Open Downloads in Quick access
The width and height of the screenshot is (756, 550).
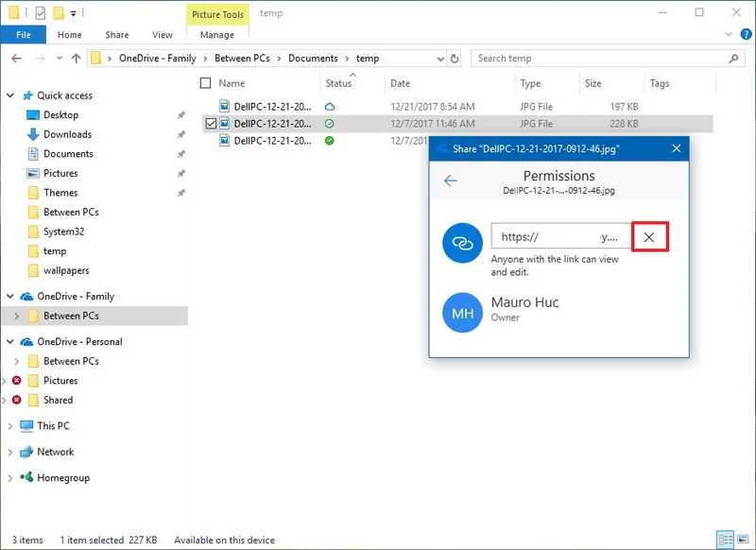tap(67, 134)
